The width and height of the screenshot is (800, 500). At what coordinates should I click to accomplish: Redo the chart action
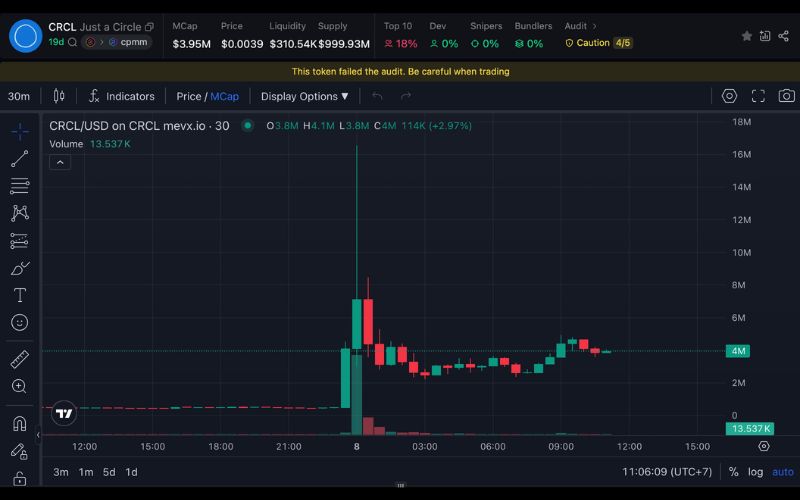point(406,96)
